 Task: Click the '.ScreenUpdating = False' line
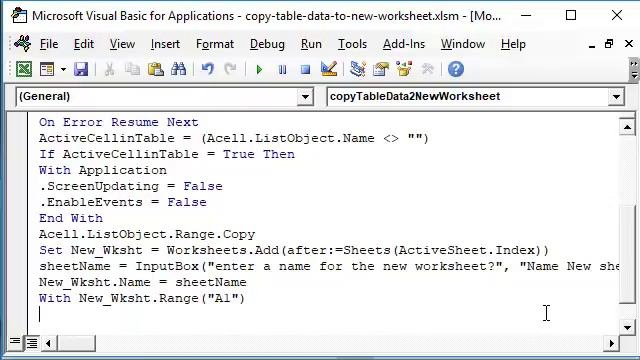click(x=131, y=186)
